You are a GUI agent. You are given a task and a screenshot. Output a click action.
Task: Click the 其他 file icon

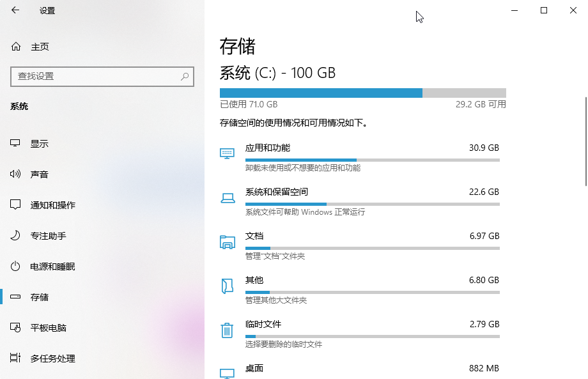[228, 286]
